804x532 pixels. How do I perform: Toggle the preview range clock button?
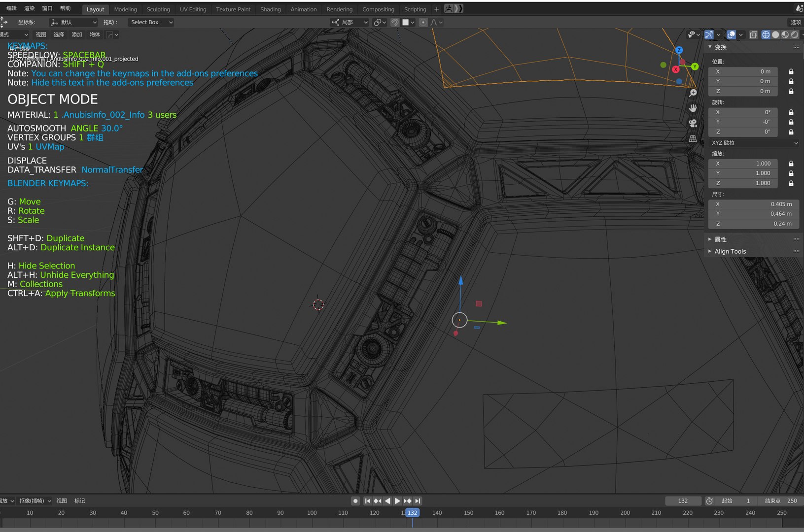[x=709, y=501]
